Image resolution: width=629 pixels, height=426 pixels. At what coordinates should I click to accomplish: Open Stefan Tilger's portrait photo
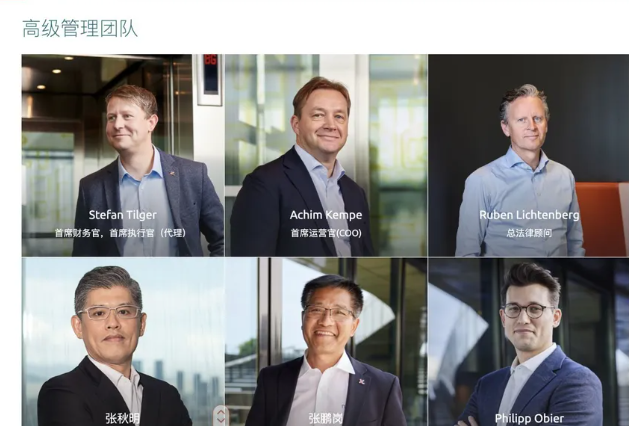pos(123,155)
